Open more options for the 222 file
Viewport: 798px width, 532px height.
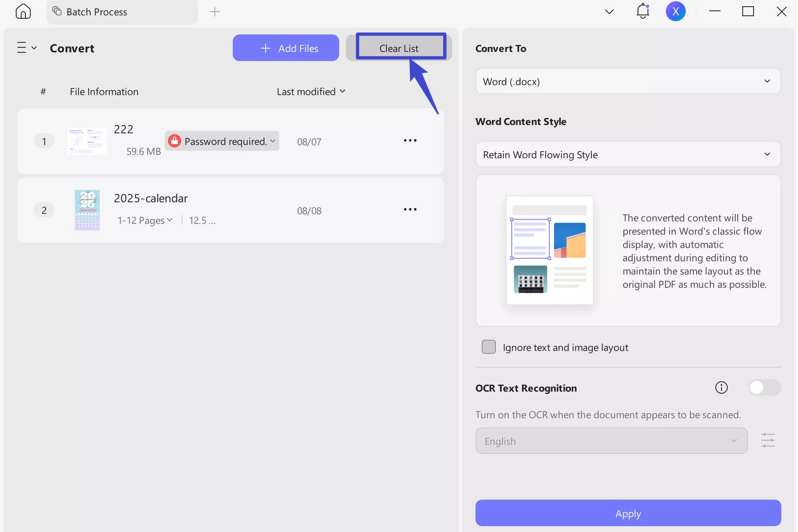click(x=410, y=140)
